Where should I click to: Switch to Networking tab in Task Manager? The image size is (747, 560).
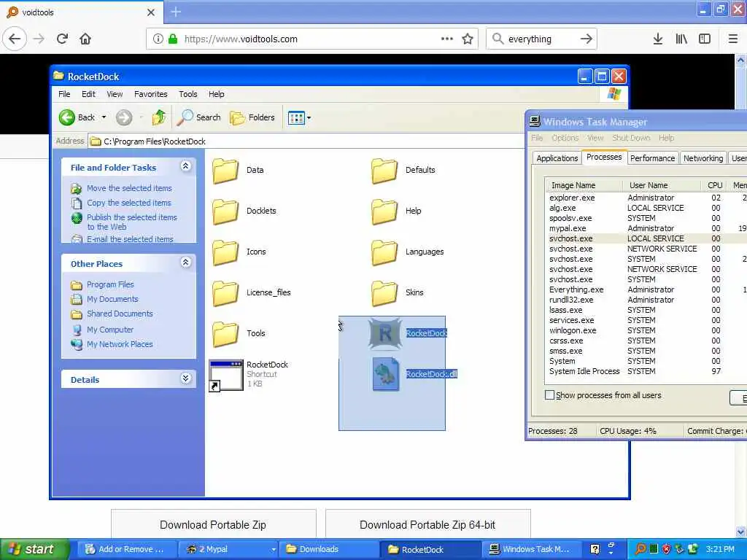pos(703,158)
